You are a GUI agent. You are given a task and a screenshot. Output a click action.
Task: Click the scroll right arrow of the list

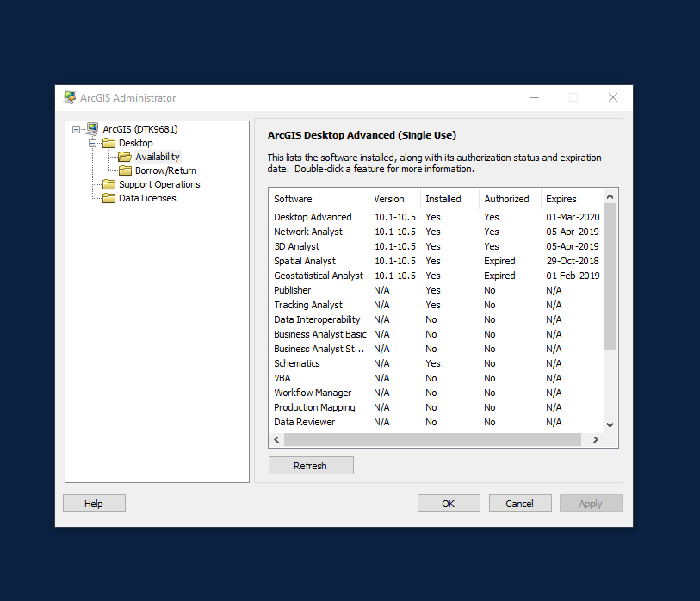click(596, 439)
